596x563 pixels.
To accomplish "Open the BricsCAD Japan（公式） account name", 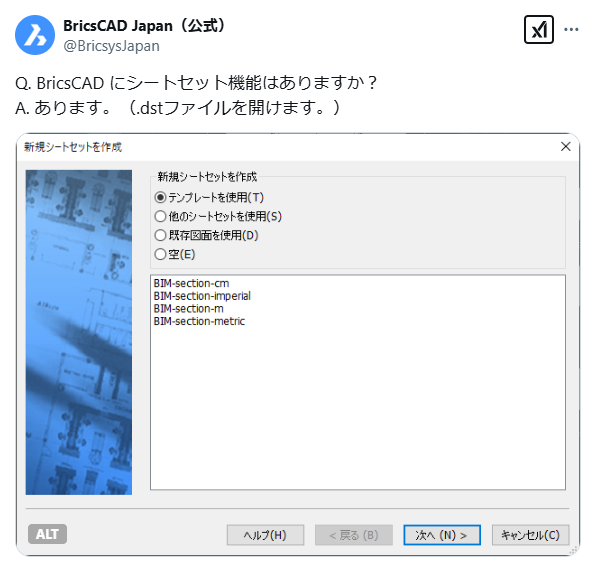I will pyautogui.click(x=144, y=26).
